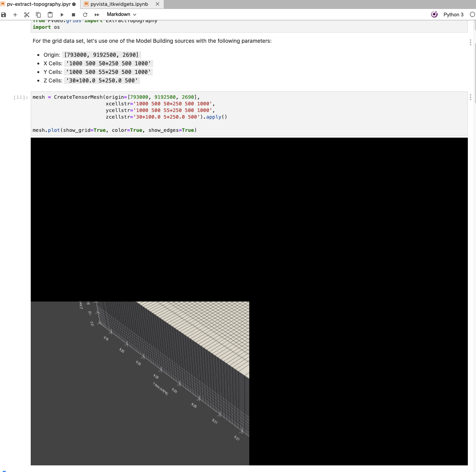Restart the kernel refresh icon
This screenshot has width=476, height=472.
[85, 15]
